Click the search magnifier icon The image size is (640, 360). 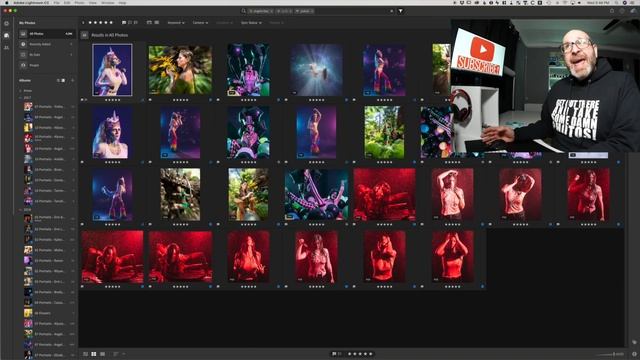pyautogui.click(x=244, y=11)
